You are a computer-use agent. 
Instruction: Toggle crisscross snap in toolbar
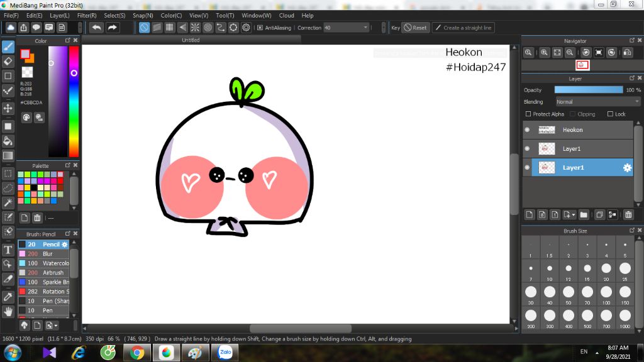pos(170,28)
